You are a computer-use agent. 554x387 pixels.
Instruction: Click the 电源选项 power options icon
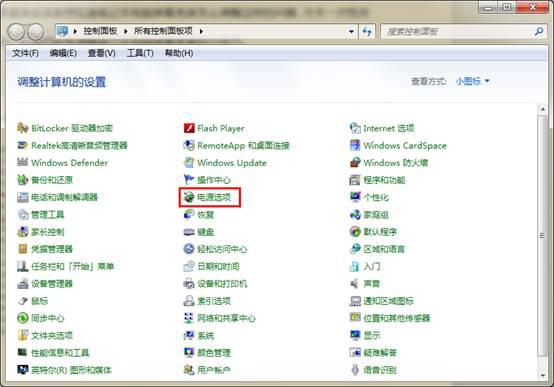point(189,197)
